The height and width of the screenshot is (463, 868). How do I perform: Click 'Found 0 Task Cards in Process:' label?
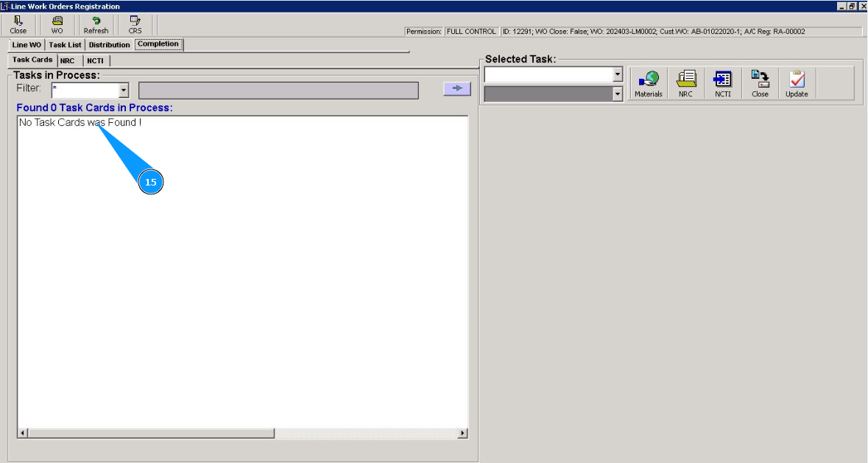point(94,107)
